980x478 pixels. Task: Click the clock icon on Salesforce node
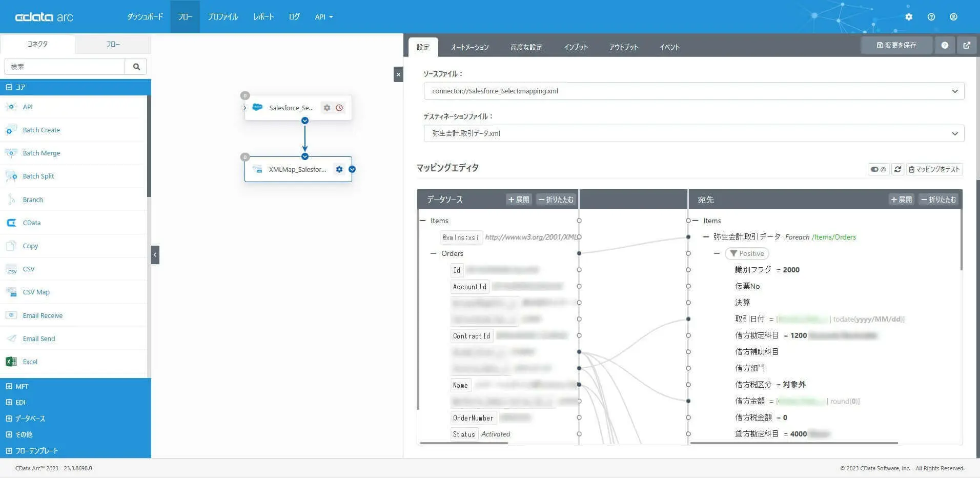[x=339, y=108]
